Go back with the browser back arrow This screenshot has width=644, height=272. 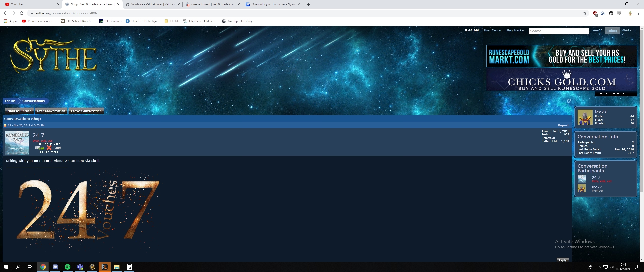6,13
